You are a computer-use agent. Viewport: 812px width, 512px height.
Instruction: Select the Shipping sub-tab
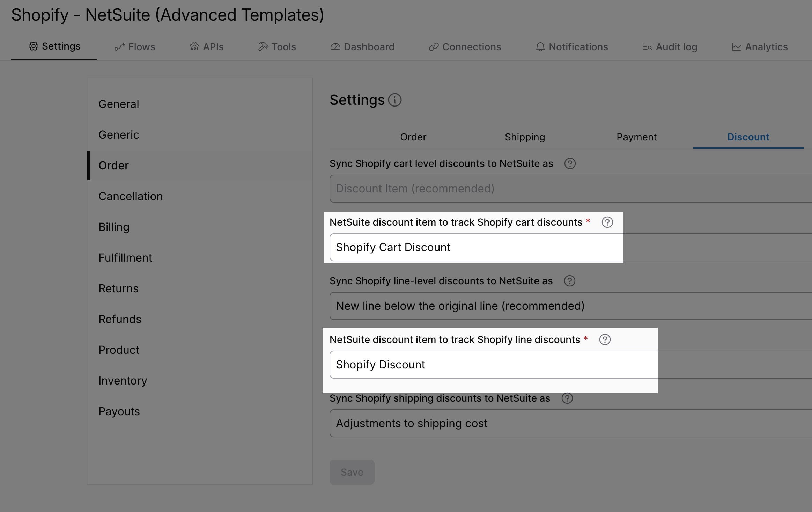[525, 137]
